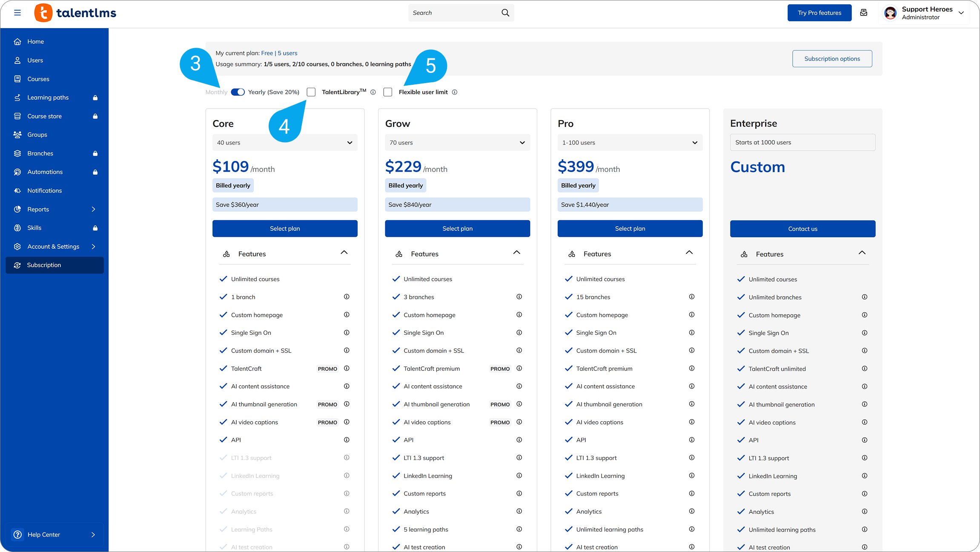Check the Flexible user limit checkbox
980x552 pixels.
point(388,92)
